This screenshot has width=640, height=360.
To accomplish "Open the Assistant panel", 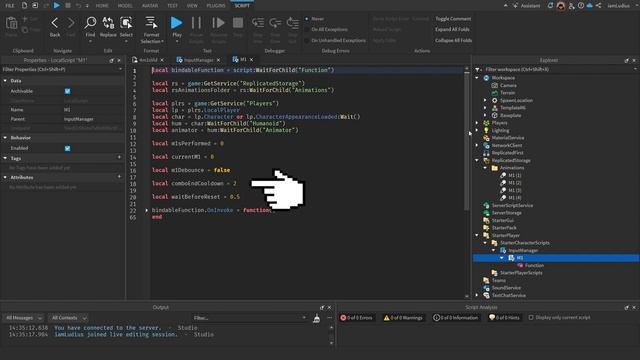I will pyautogui.click(x=527, y=5).
